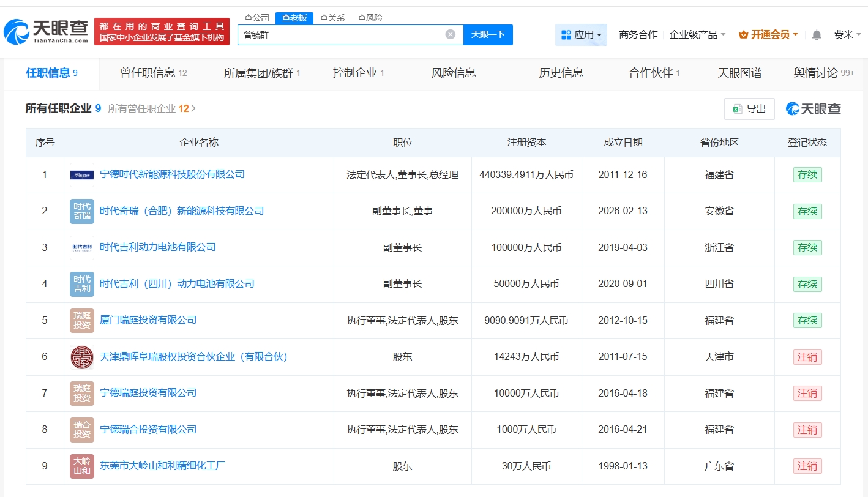This screenshot has height=497, width=868.
Task: Click the 存续 status tag for 宁德时代
Action: coord(807,175)
